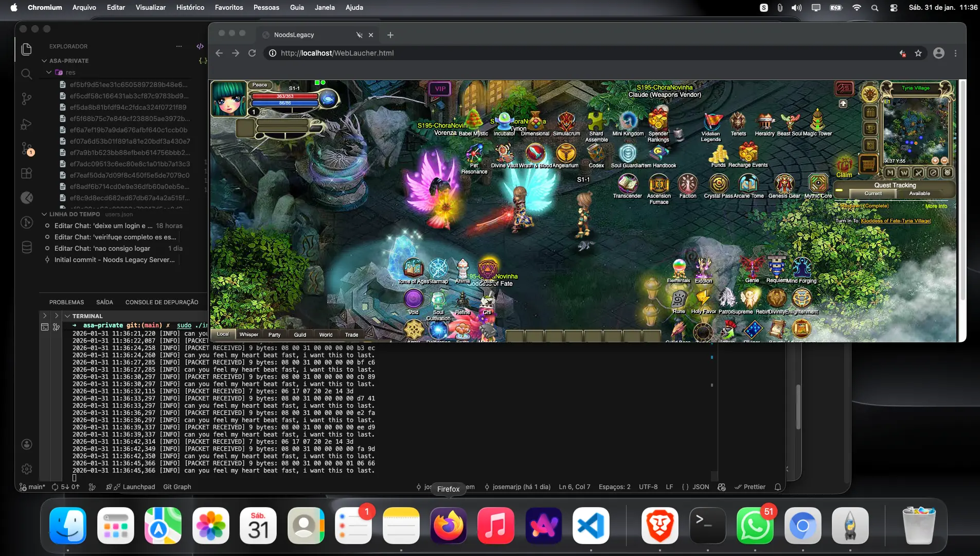Screen dimensions: 980x556
Task: Open the Spender Rankings icon
Action: point(658,119)
